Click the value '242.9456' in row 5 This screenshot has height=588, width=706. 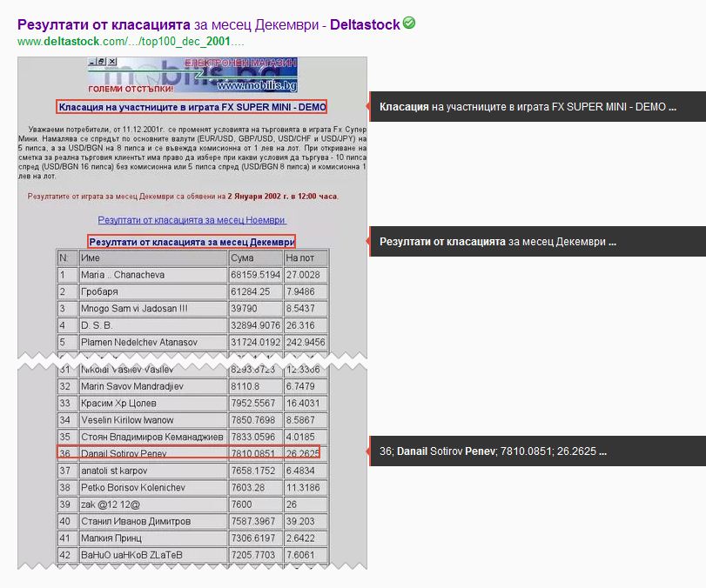pyautogui.click(x=306, y=343)
